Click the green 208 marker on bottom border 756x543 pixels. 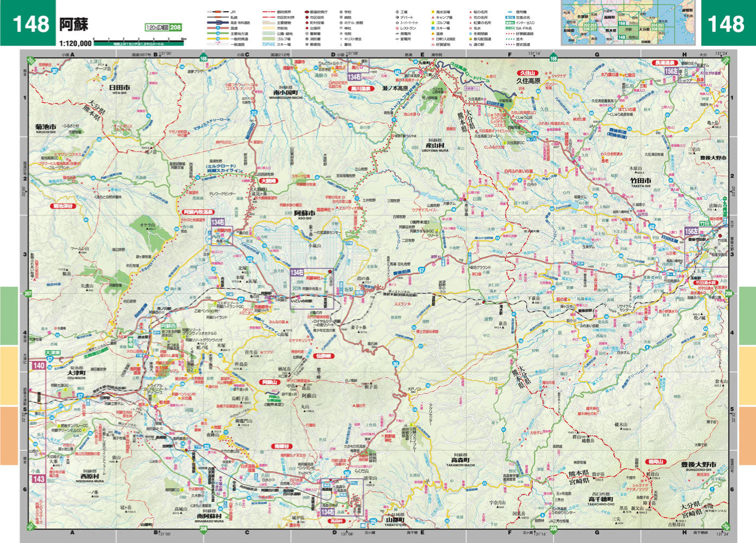(203, 528)
